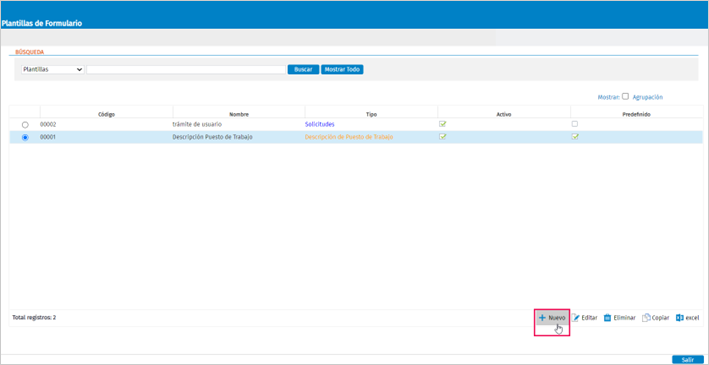Select the radio button for record 00002

(x=25, y=125)
